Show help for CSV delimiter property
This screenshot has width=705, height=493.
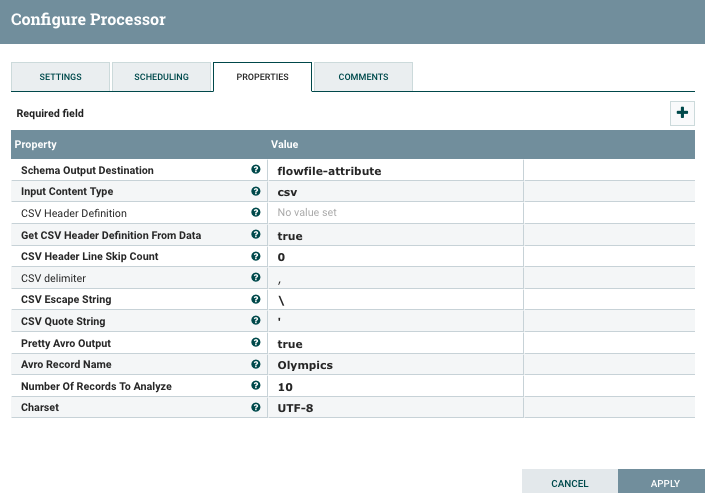(x=256, y=278)
